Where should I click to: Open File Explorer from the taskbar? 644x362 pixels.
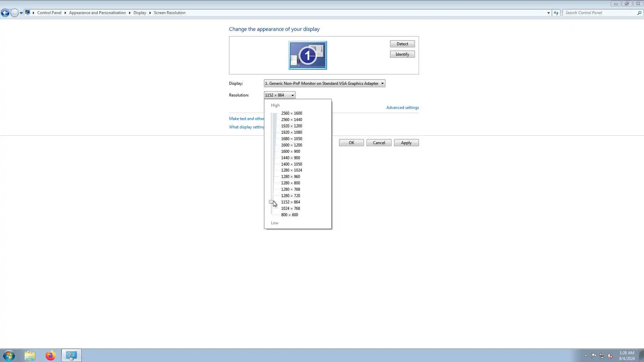pos(30,355)
